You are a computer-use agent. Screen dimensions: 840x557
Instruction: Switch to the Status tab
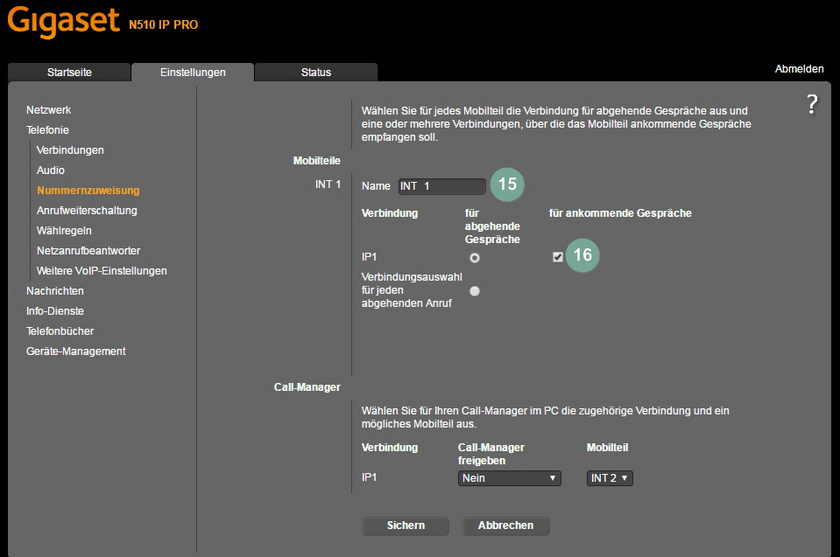(x=316, y=72)
